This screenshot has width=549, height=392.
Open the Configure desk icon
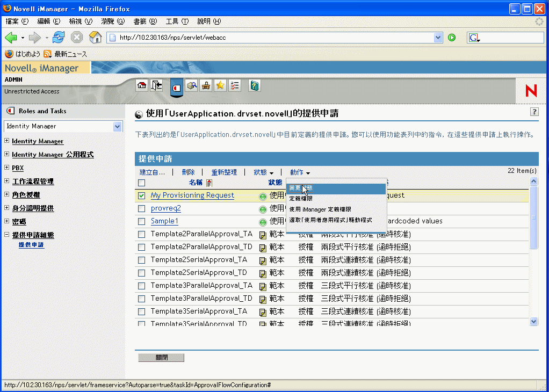pos(206,85)
